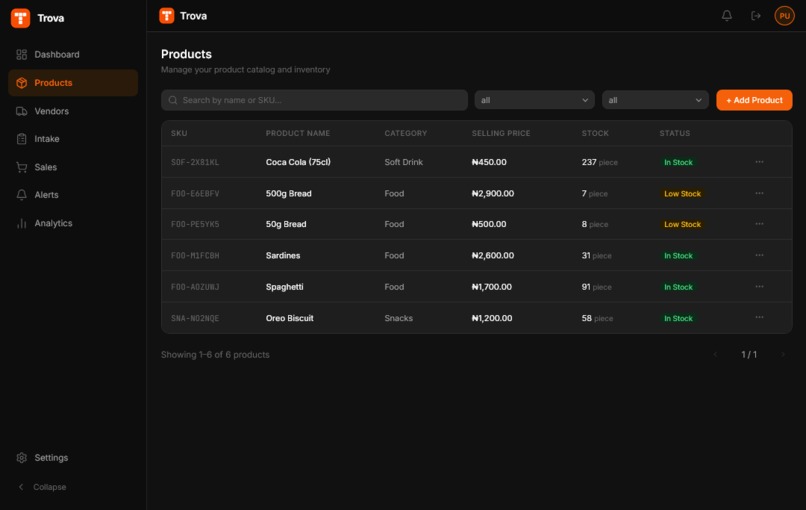The height and width of the screenshot is (510, 806).
Task: Select 50g Bread product name
Action: point(286,224)
